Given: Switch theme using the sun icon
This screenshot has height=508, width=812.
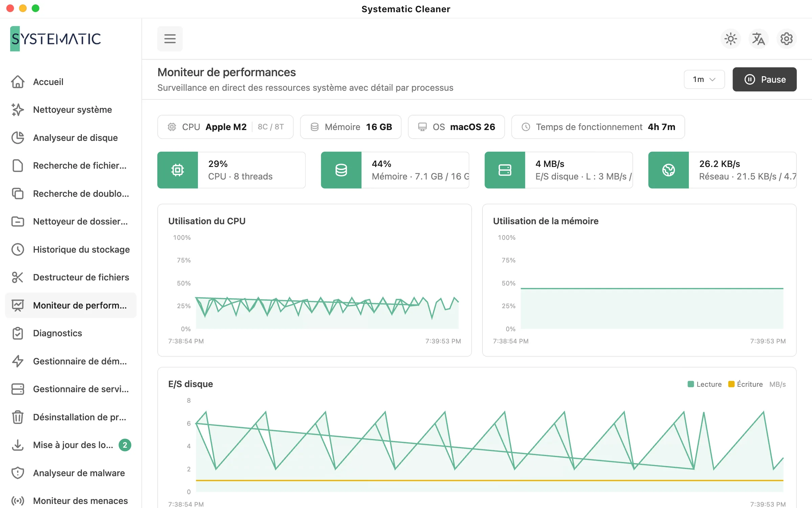Looking at the screenshot, I should click(731, 39).
